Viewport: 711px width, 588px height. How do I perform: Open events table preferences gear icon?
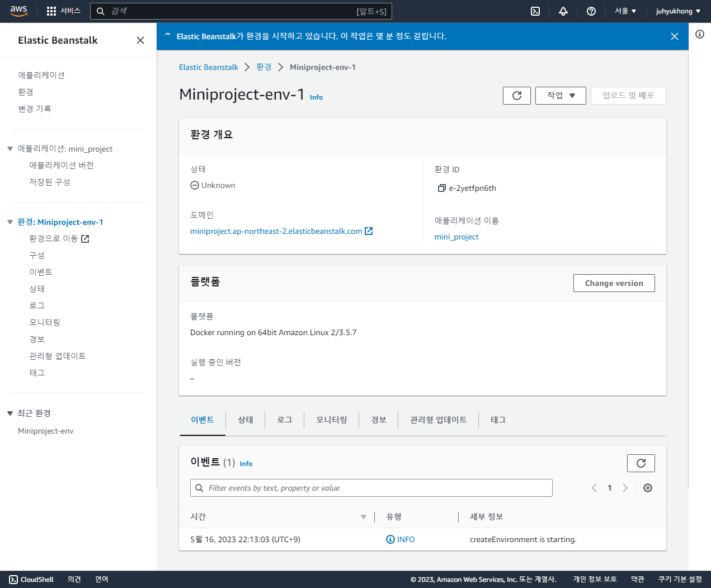coord(648,488)
